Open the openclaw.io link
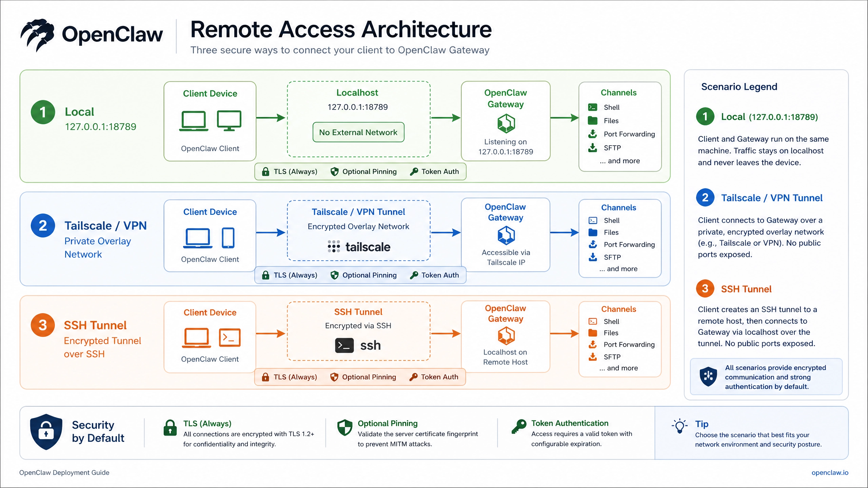The height and width of the screenshot is (488, 868). click(830, 472)
